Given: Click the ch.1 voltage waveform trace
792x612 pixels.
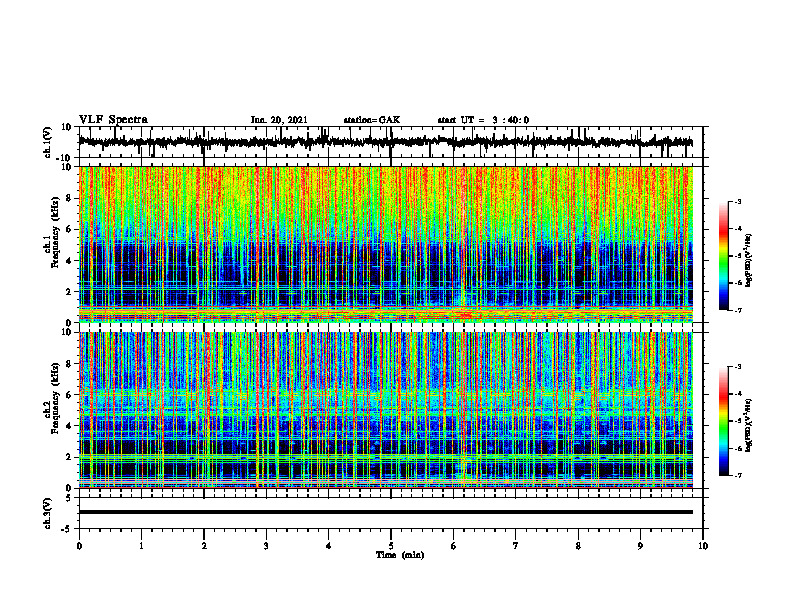Looking at the screenshot, I should [385, 142].
